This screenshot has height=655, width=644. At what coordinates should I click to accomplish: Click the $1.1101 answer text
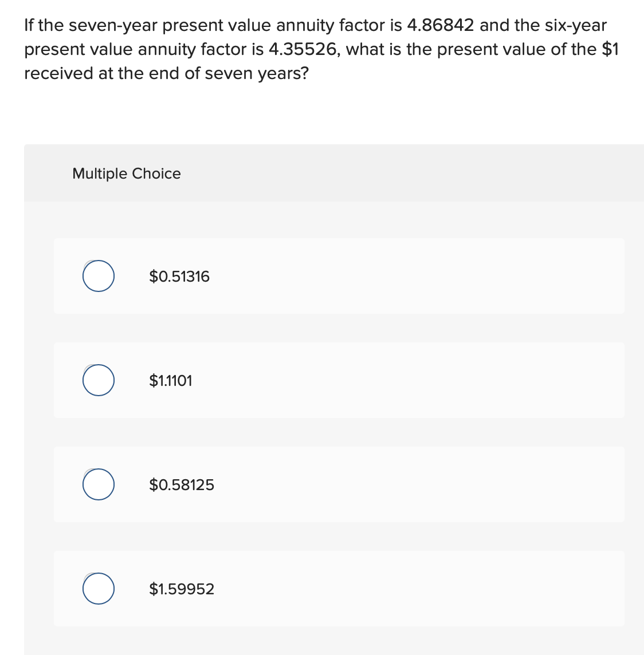point(171,380)
